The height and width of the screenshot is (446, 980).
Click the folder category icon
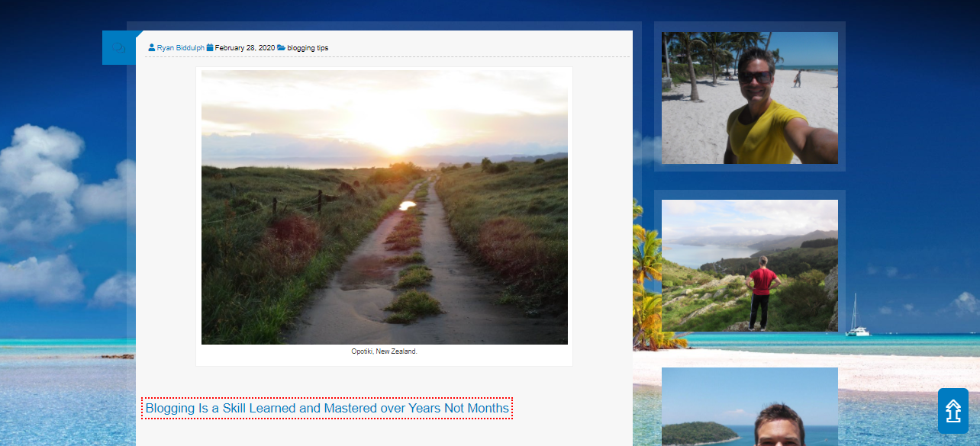click(281, 47)
